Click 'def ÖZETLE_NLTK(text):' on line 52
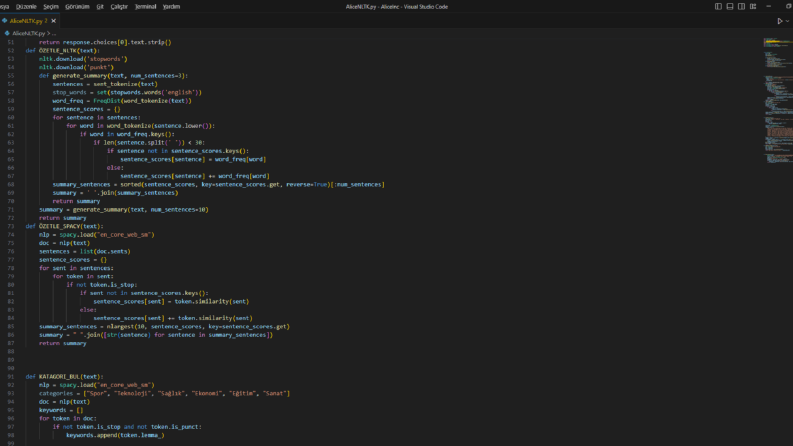Screen dimensions: 793x446 (63, 51)
